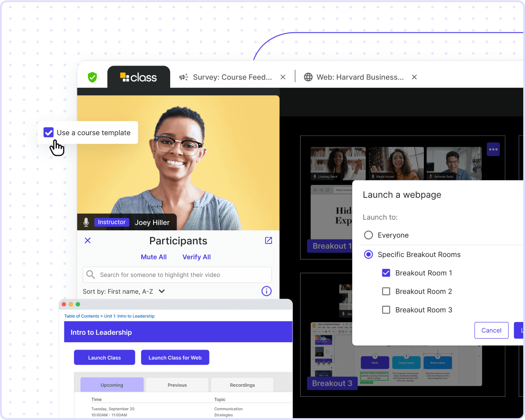The height and width of the screenshot is (420, 525).
Task: Click Cancel in Launch a webpage dialog
Action: (x=491, y=330)
